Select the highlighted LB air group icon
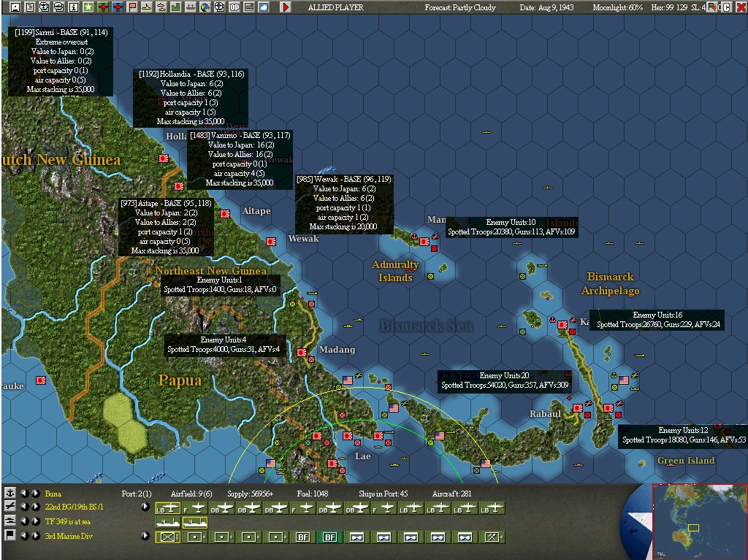748x560 pixels. 167,508
